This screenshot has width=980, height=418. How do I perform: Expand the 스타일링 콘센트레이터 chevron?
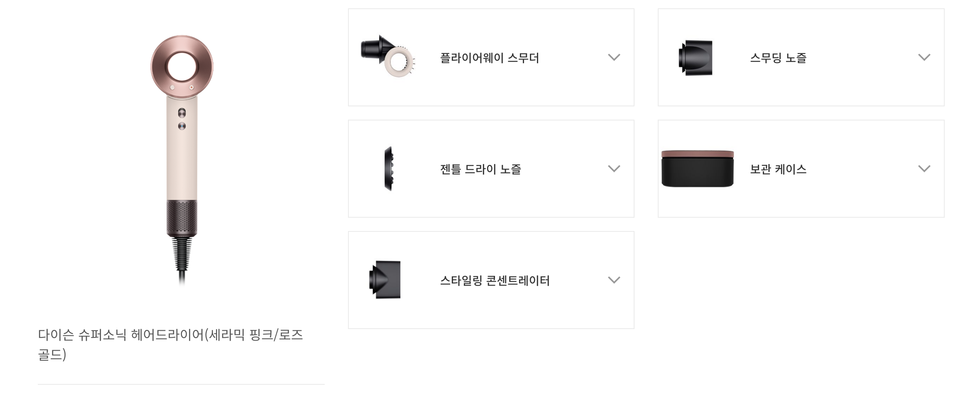614,280
